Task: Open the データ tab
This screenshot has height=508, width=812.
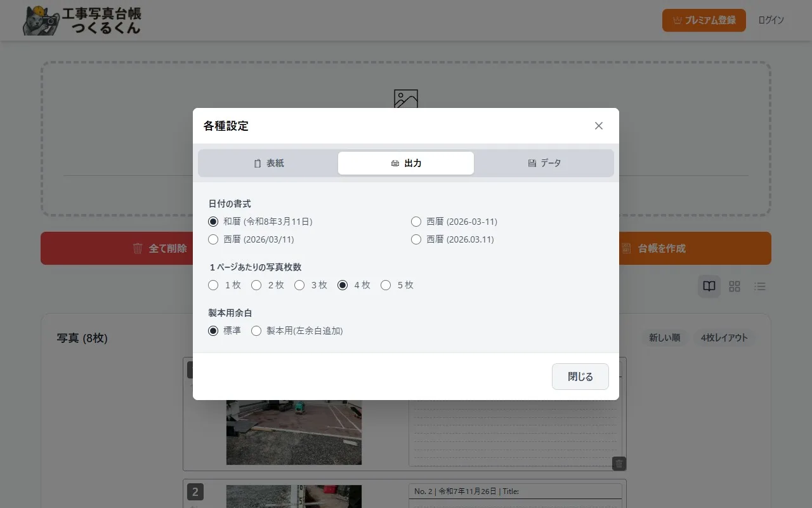Action: click(x=544, y=163)
